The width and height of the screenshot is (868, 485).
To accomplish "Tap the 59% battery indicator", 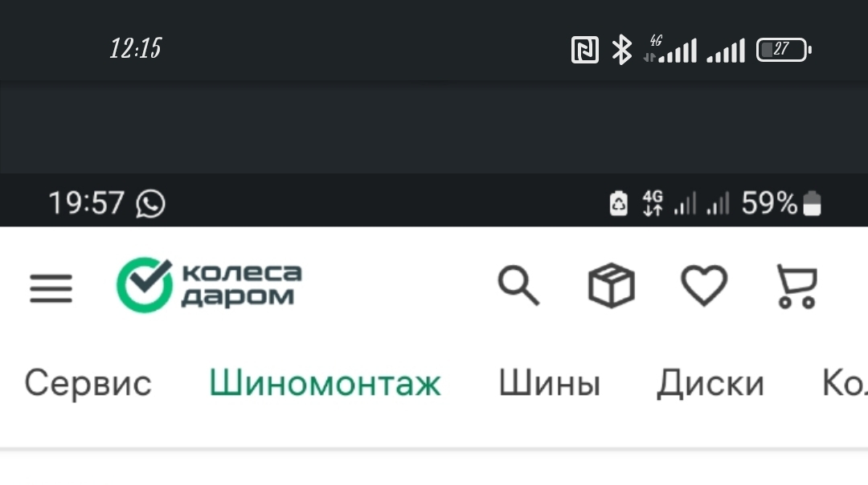I will (781, 203).
